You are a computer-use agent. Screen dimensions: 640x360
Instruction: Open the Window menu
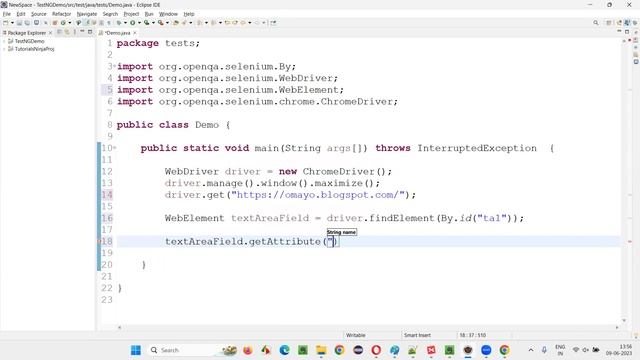point(168,14)
